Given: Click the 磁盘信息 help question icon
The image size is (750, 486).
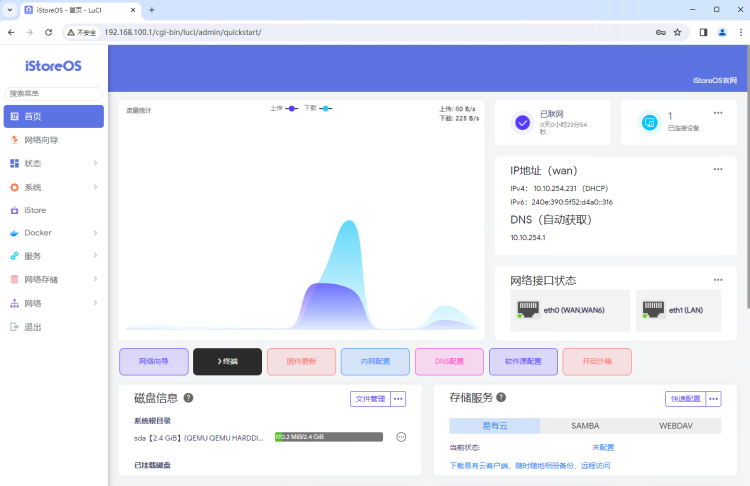Looking at the screenshot, I should click(188, 398).
